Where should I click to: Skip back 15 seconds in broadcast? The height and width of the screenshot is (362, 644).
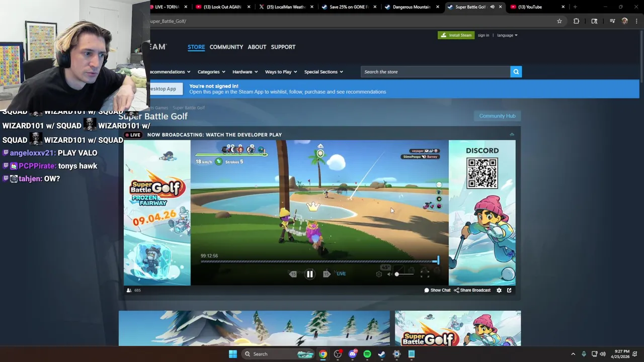click(x=293, y=274)
